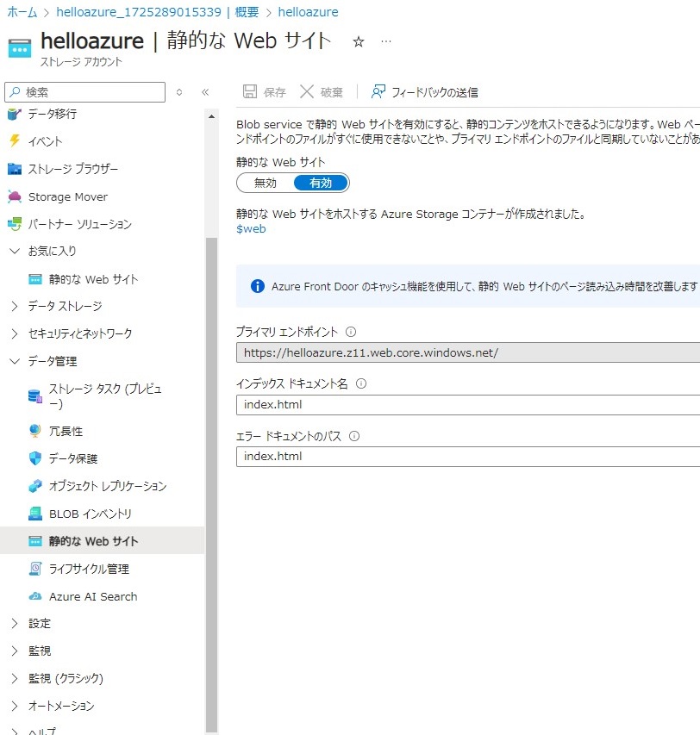Click the 冗長性 globe icon
This screenshot has height=735, width=700.
pos(35,431)
